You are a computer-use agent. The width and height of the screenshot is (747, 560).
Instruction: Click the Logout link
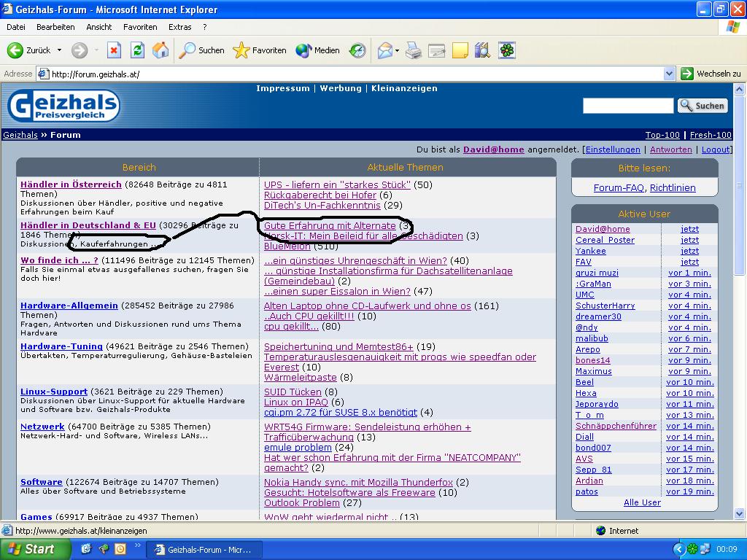click(x=716, y=149)
